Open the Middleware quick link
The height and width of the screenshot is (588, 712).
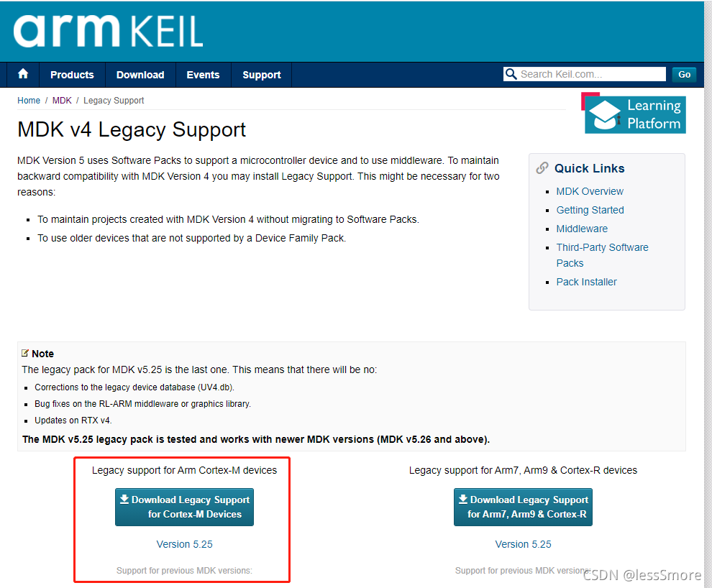coord(582,229)
